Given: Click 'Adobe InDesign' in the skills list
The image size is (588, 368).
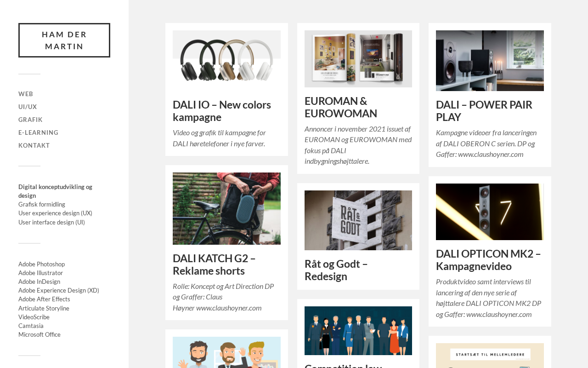Looking at the screenshot, I should [39, 282].
